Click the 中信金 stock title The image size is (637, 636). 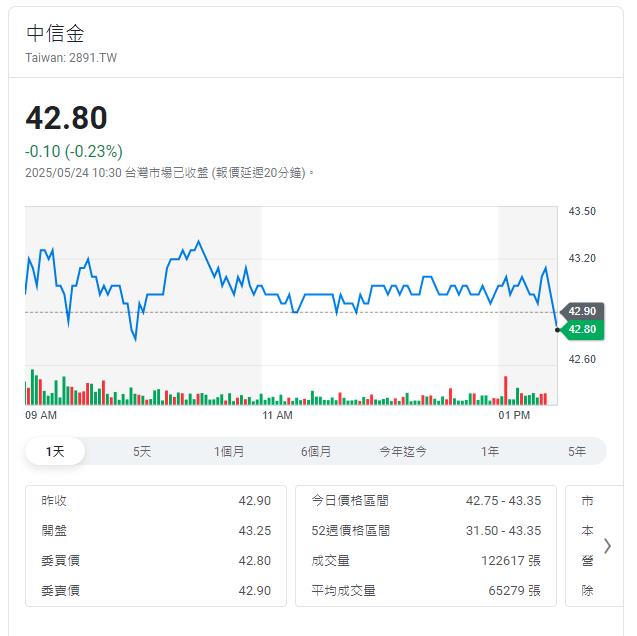coord(55,33)
